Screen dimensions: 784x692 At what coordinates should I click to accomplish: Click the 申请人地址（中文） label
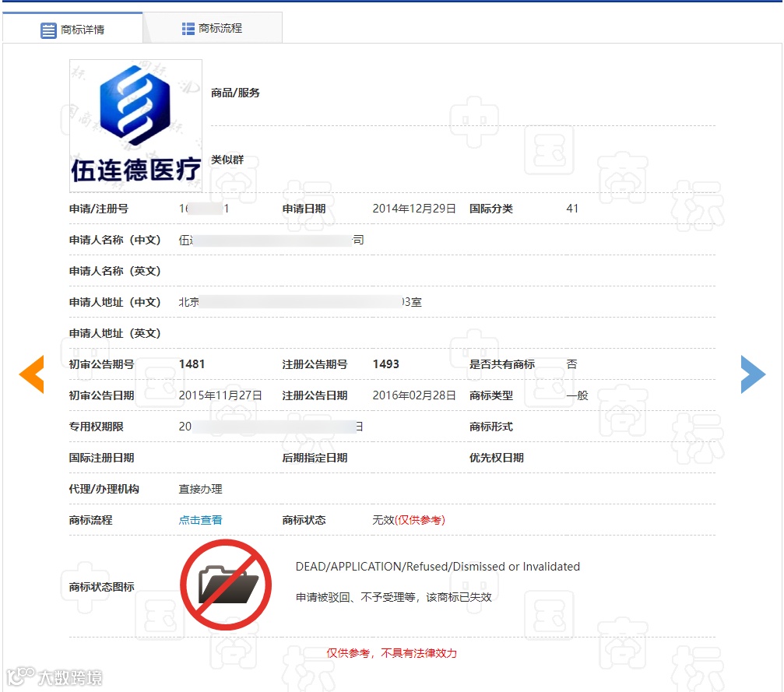tap(114, 302)
